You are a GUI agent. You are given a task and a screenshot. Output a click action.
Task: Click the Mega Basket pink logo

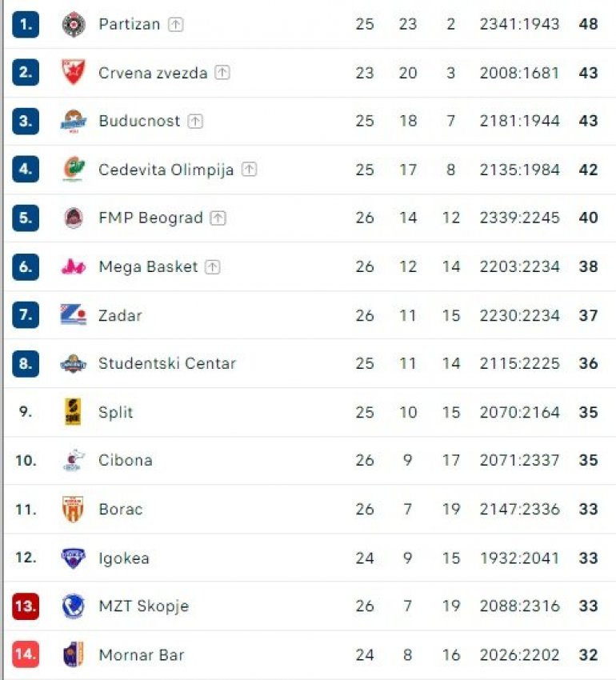[74, 266]
